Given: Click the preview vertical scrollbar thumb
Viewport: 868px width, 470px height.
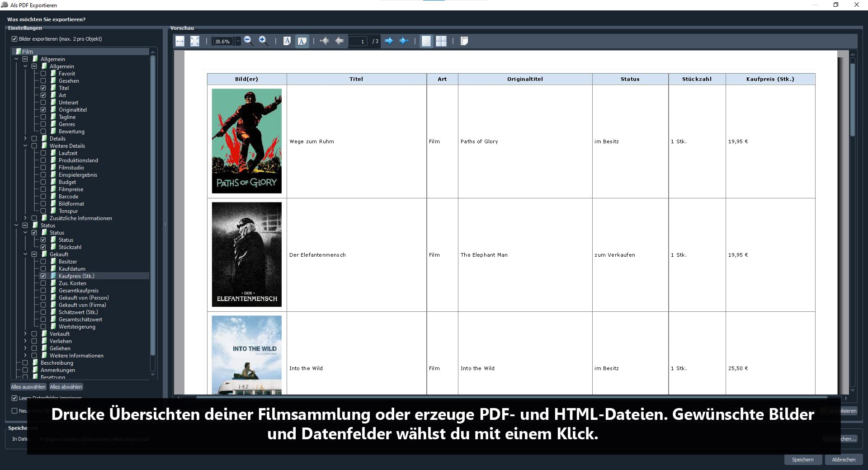Looking at the screenshot, I should pos(853,99).
